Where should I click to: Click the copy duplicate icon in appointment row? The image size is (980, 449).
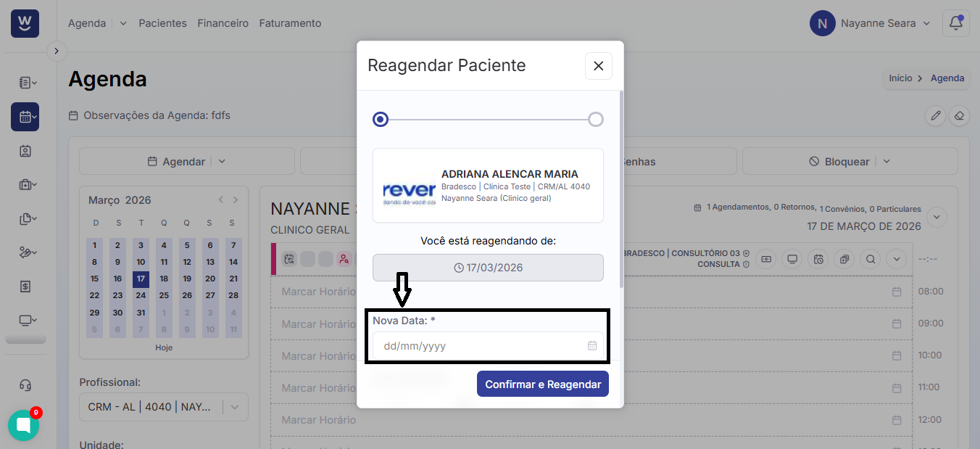pos(844,259)
